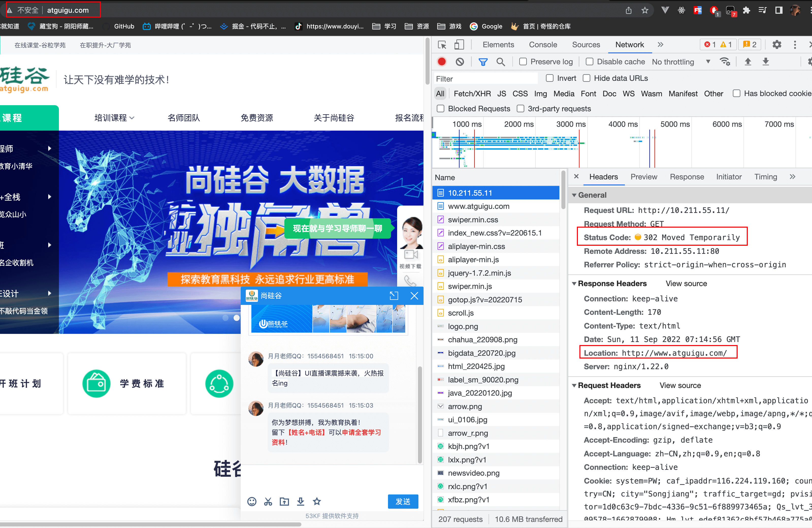Image resolution: width=812 pixels, height=528 pixels.
Task: Close the 尚硅谷 chat widget
Action: (x=414, y=296)
